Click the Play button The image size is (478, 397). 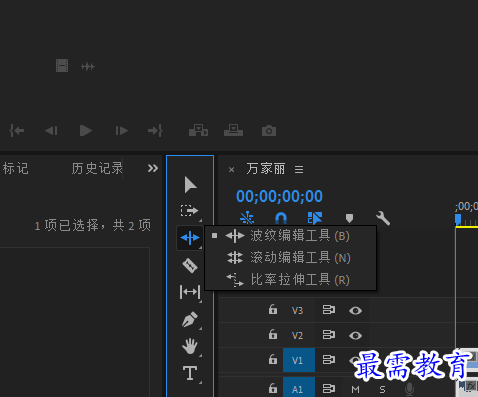pos(86,131)
